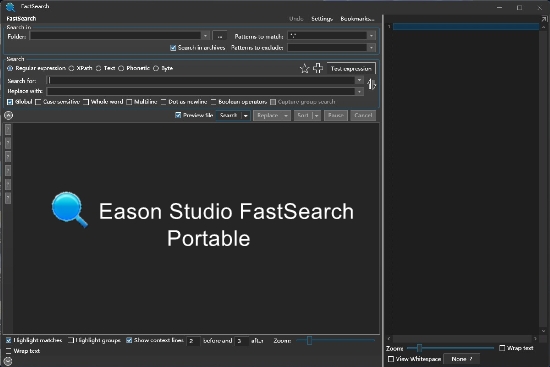Click the Patterns to exclude field

(327, 48)
